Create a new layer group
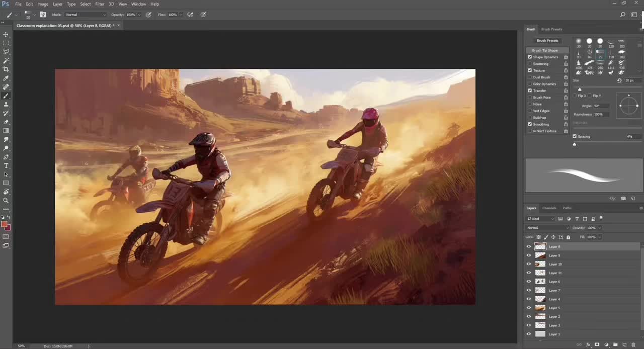This screenshot has height=349, width=644. (x=615, y=345)
